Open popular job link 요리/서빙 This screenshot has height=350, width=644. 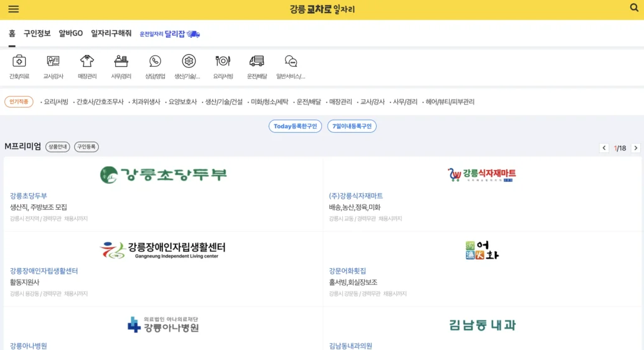pos(56,101)
